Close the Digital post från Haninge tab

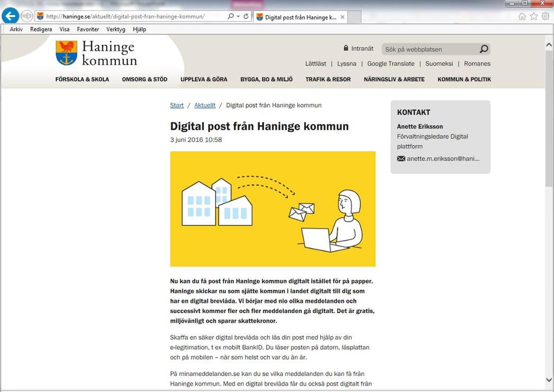point(342,17)
